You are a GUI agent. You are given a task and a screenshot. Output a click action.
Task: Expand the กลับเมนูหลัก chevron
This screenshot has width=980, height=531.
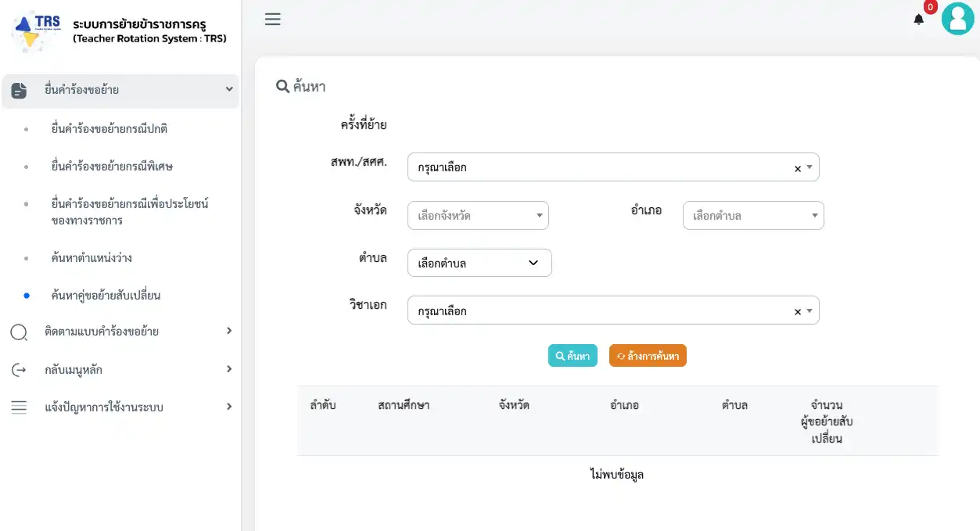coord(229,369)
